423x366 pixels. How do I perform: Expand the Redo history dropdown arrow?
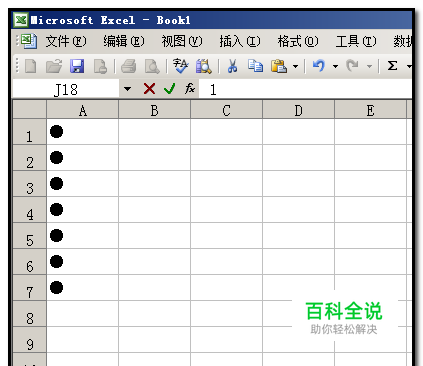click(x=369, y=66)
